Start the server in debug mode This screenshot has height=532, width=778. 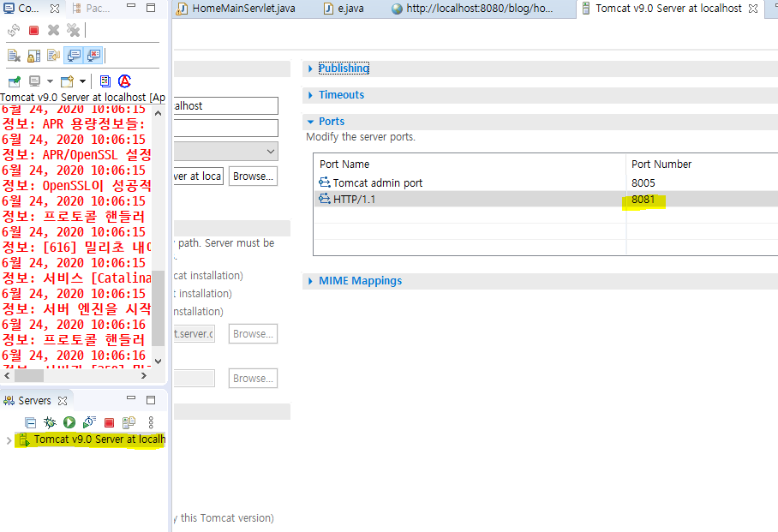(x=50, y=423)
